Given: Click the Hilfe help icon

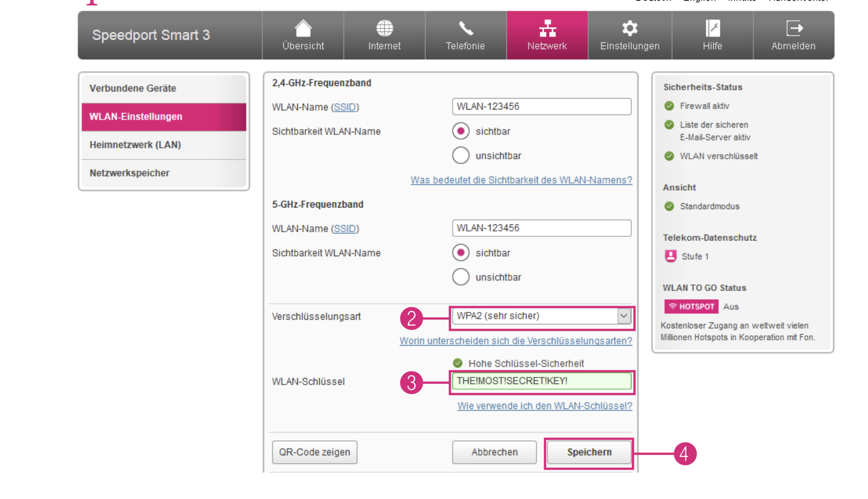Looking at the screenshot, I should (712, 28).
